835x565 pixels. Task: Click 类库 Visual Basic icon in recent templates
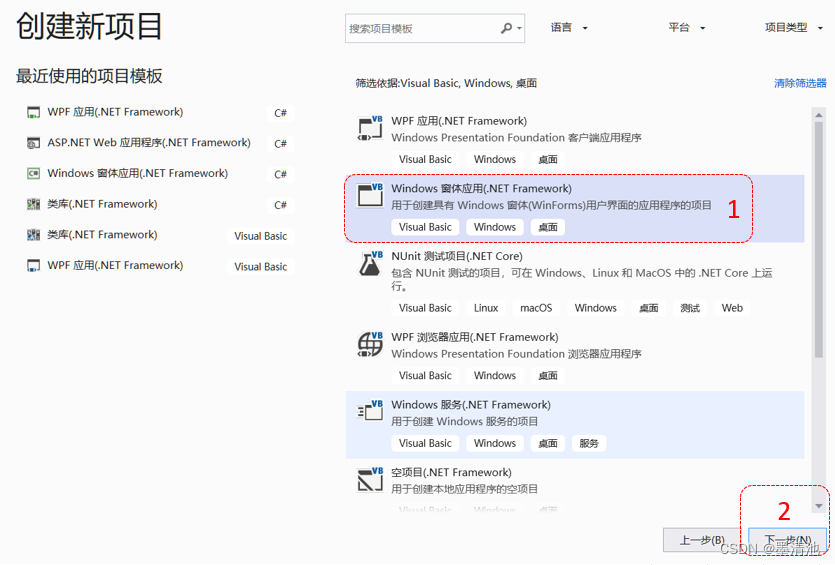[x=34, y=235]
